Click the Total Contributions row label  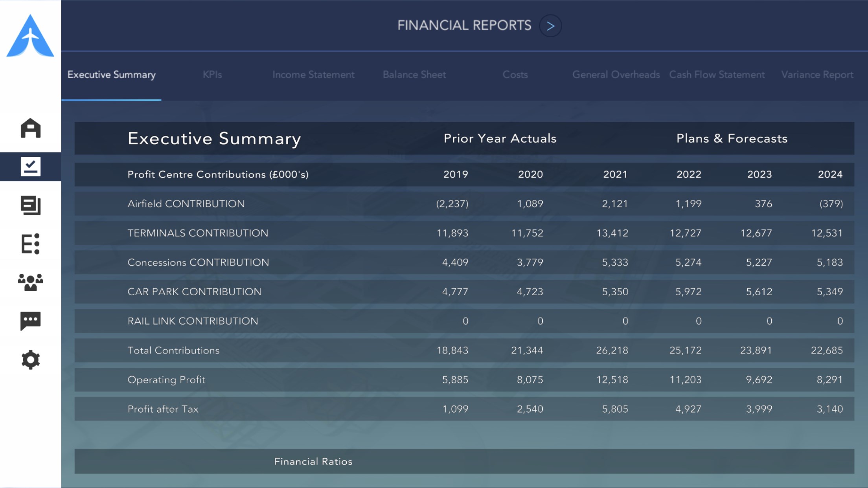pos(173,350)
